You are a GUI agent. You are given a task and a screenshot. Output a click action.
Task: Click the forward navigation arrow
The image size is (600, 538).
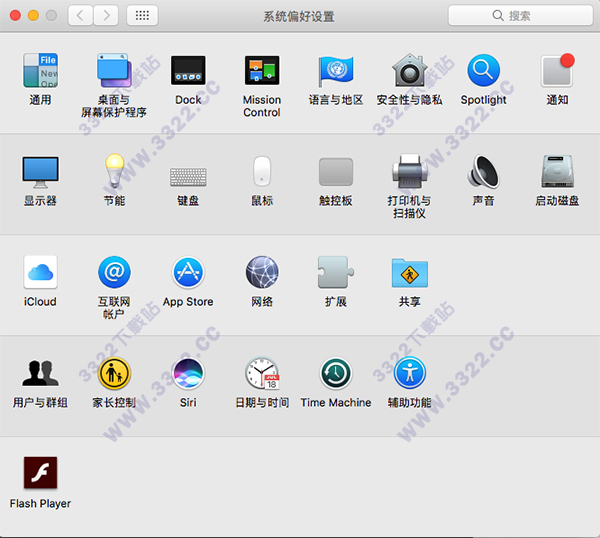(x=106, y=15)
